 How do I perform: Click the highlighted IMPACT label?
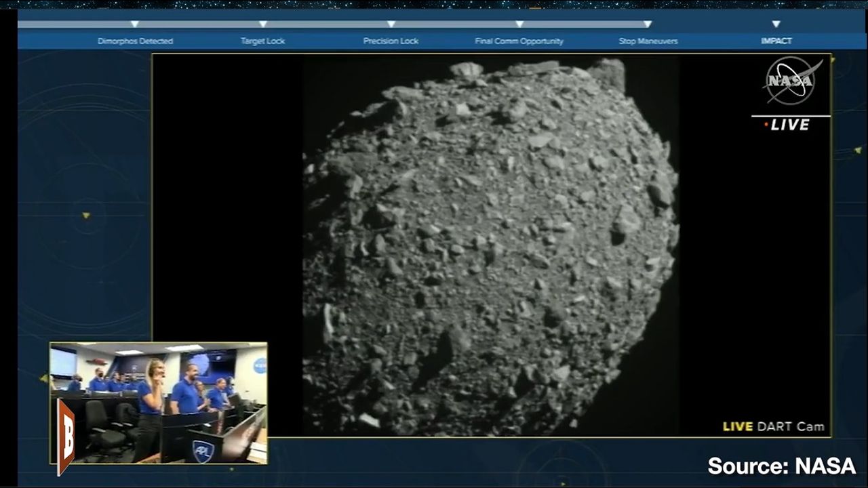pos(776,41)
